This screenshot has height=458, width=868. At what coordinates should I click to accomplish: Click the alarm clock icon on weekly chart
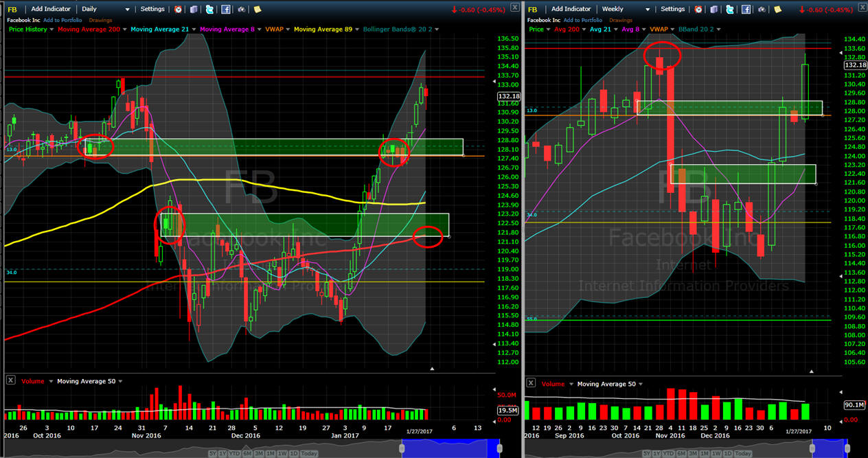(x=699, y=10)
